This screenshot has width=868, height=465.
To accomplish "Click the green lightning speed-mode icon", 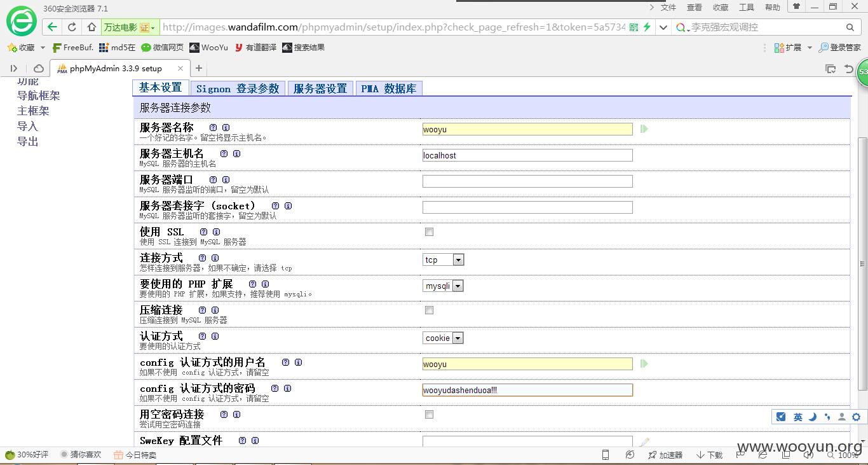I will tap(647, 27).
